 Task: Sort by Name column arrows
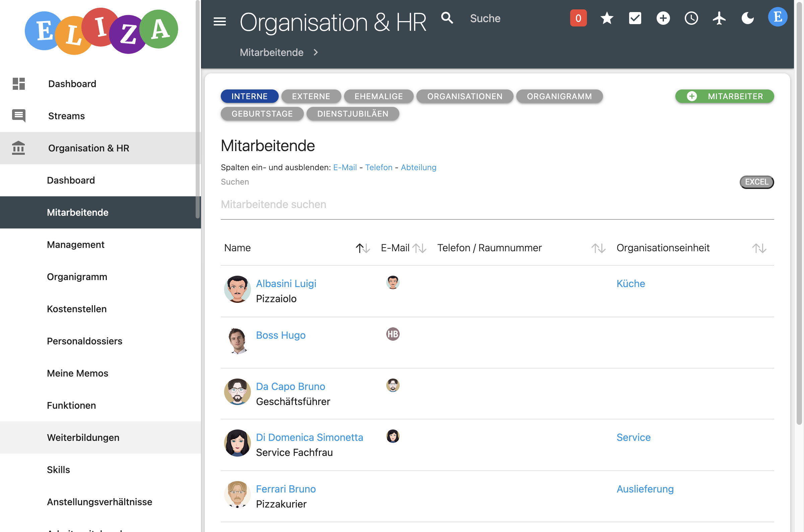362,248
